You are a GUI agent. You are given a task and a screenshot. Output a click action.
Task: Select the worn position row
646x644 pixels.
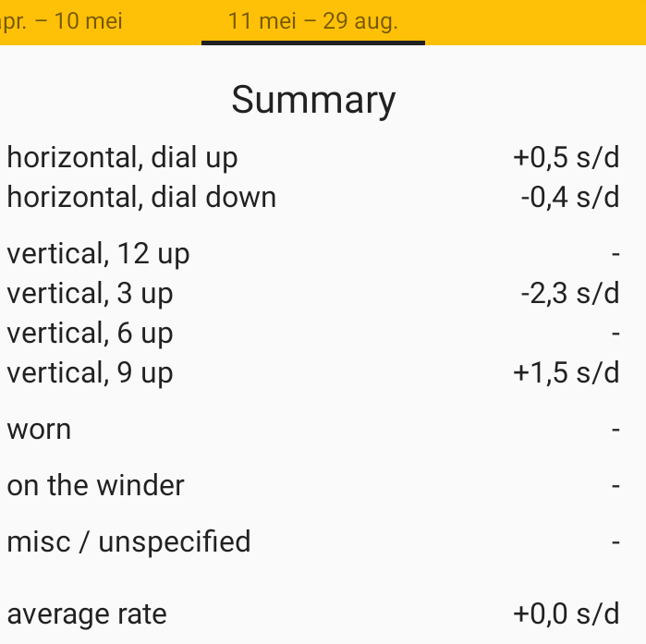click(39, 430)
